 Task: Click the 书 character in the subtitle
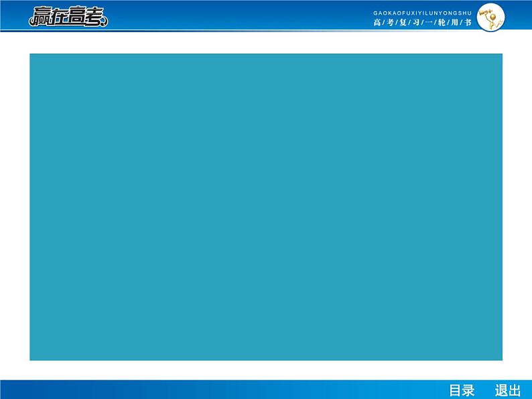[468, 22]
